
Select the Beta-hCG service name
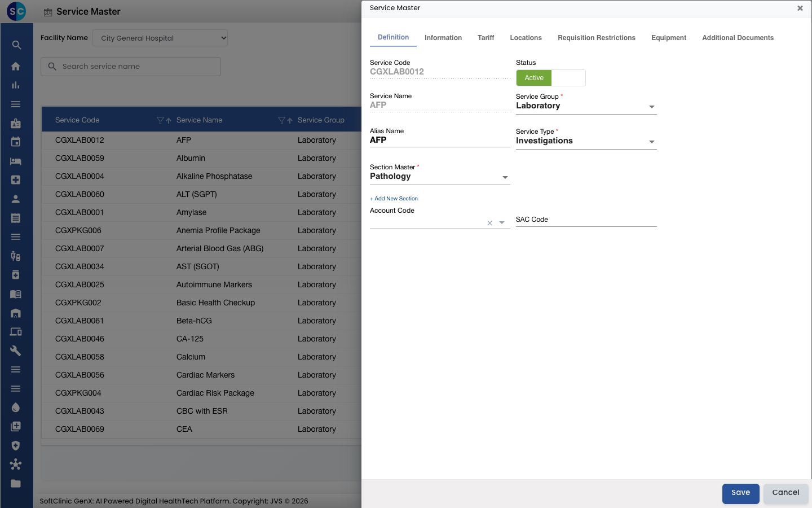click(x=194, y=321)
